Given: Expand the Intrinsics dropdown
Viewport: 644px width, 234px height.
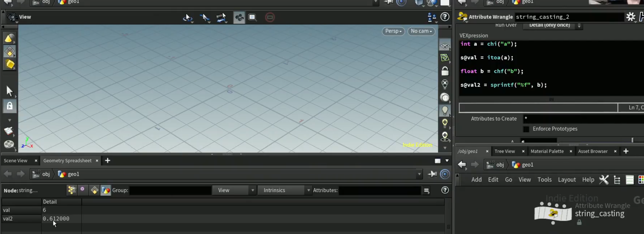Looking at the screenshot, I should 285,190.
